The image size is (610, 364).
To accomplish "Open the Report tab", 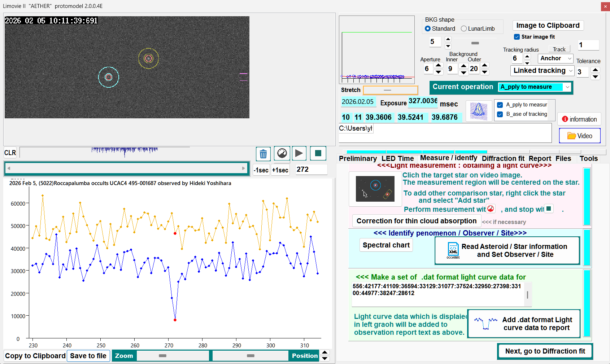I will (x=540, y=158).
